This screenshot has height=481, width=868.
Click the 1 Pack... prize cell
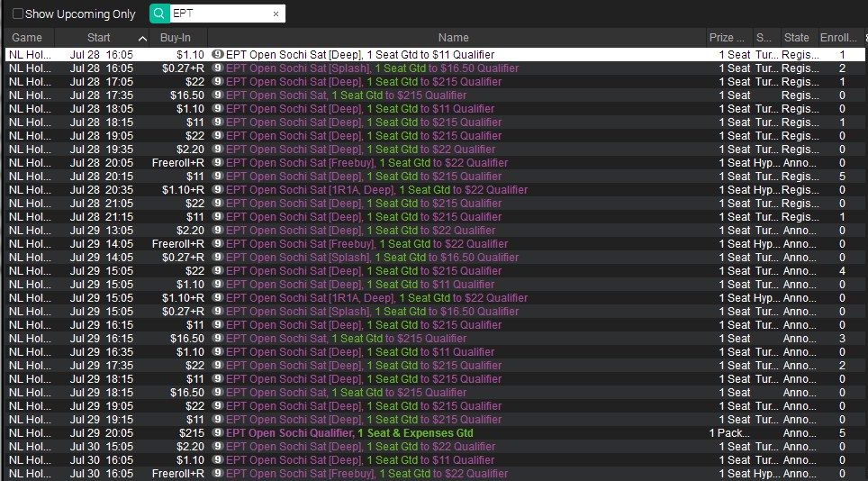pos(729,433)
